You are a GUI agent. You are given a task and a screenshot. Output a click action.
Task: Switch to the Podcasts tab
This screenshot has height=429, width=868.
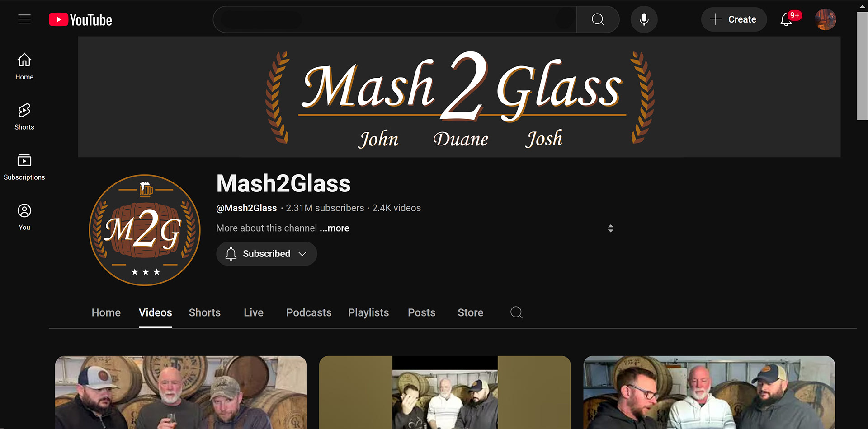click(x=309, y=312)
